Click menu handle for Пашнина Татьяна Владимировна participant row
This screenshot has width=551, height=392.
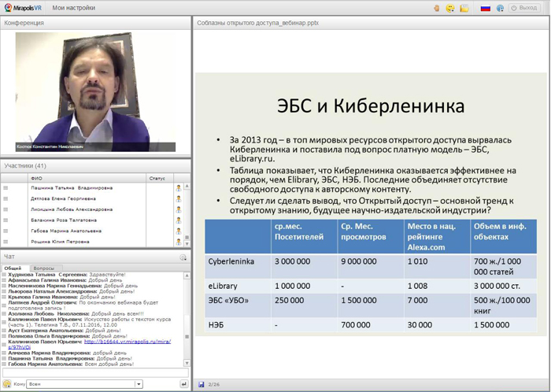(x=6, y=188)
